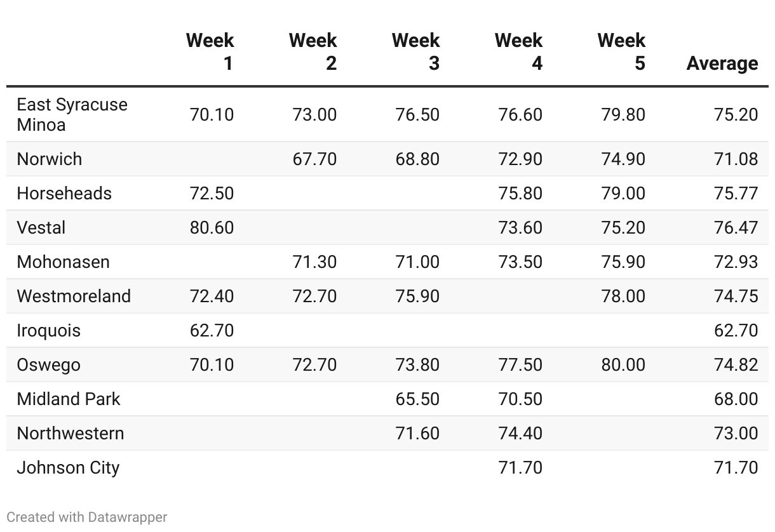Click Vestal's Week 1 score 80.60

212,227
